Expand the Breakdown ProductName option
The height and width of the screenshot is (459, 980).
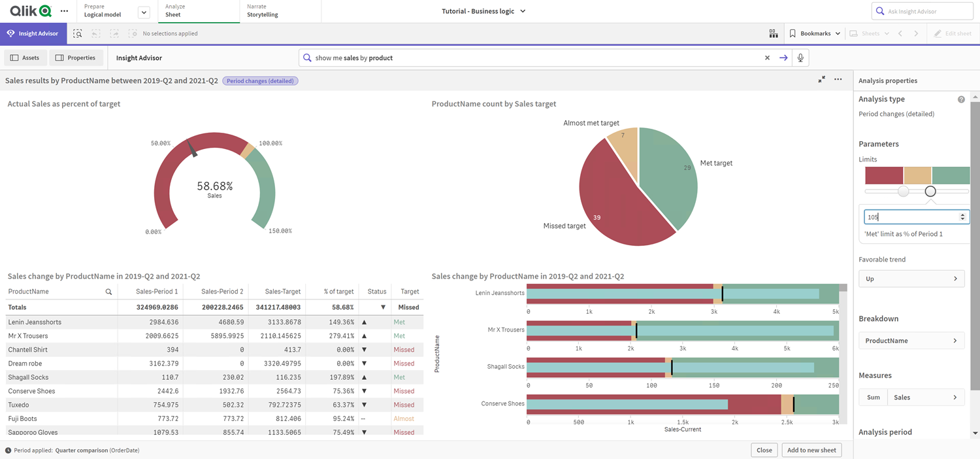tap(911, 340)
